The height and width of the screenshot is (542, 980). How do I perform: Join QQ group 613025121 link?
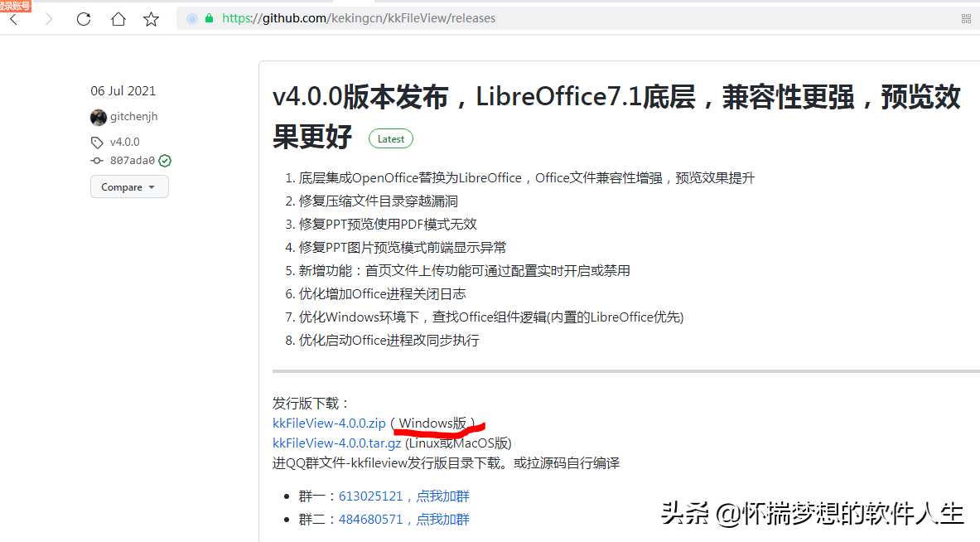(x=403, y=496)
